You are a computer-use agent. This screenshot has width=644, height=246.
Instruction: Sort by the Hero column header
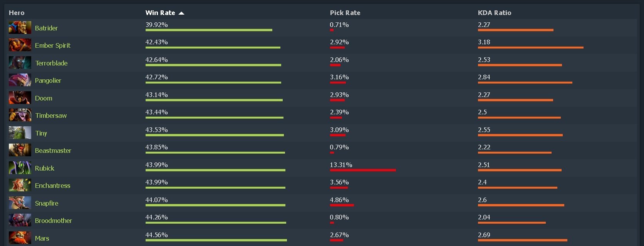[x=17, y=13]
